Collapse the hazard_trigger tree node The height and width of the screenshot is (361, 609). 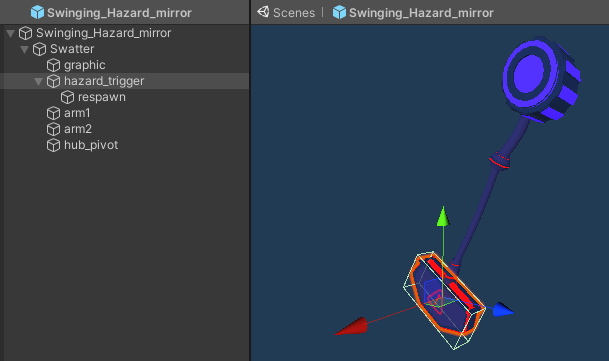click(38, 81)
